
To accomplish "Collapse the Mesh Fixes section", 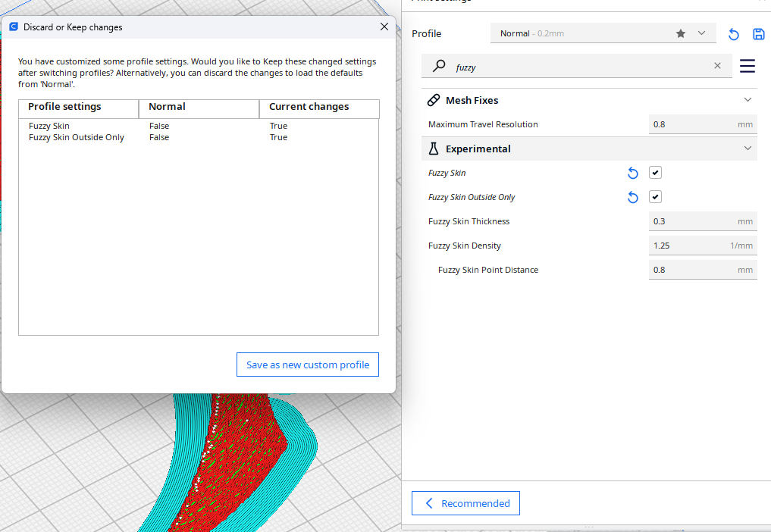I will click(747, 99).
